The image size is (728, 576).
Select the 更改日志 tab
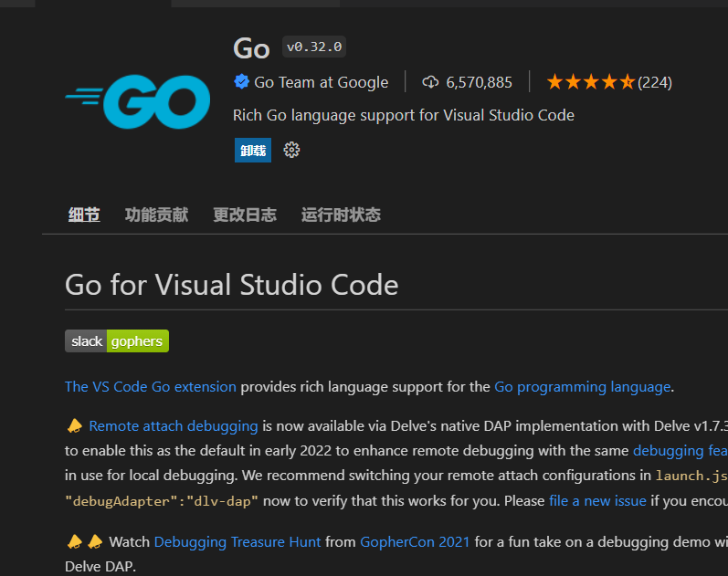245,215
